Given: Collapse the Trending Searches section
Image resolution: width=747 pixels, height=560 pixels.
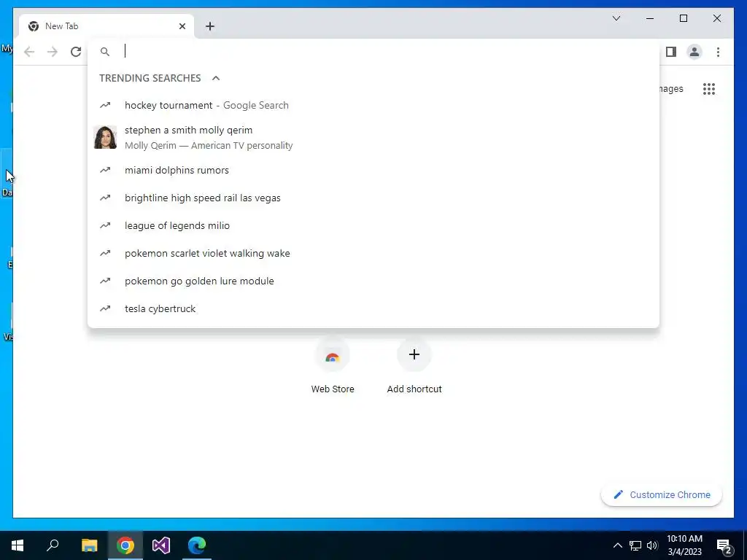Looking at the screenshot, I should (216, 78).
